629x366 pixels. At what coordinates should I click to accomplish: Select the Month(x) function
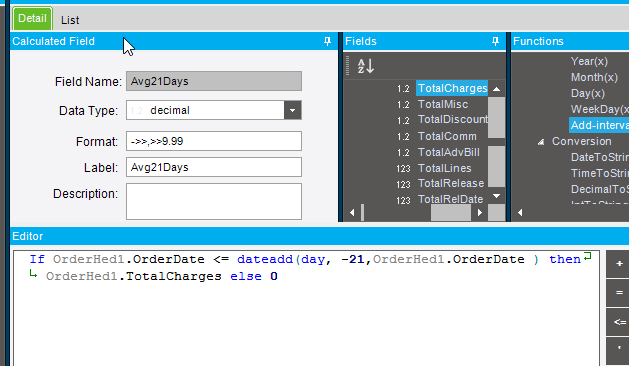(x=594, y=77)
